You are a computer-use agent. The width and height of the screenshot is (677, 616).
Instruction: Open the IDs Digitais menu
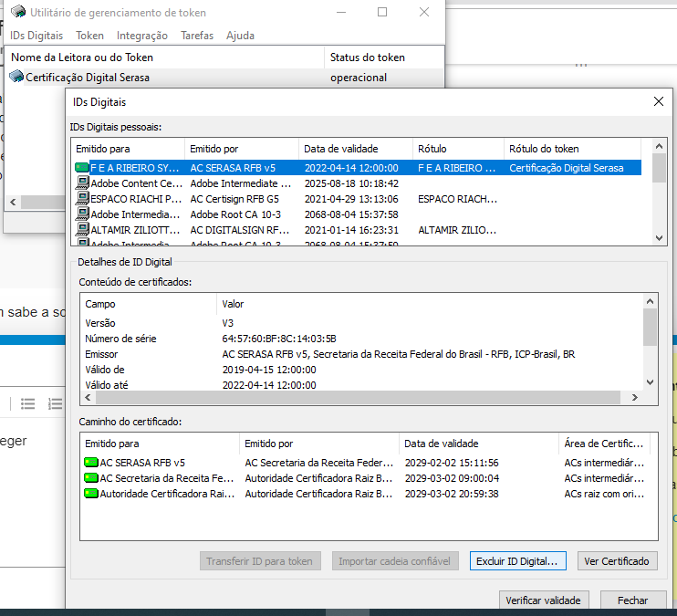tap(36, 36)
